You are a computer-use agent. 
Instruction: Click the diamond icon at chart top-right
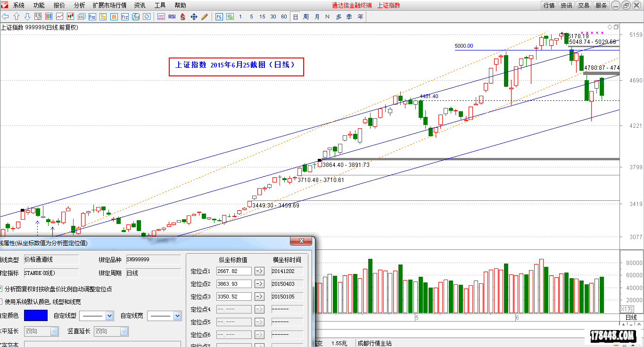(x=610, y=27)
